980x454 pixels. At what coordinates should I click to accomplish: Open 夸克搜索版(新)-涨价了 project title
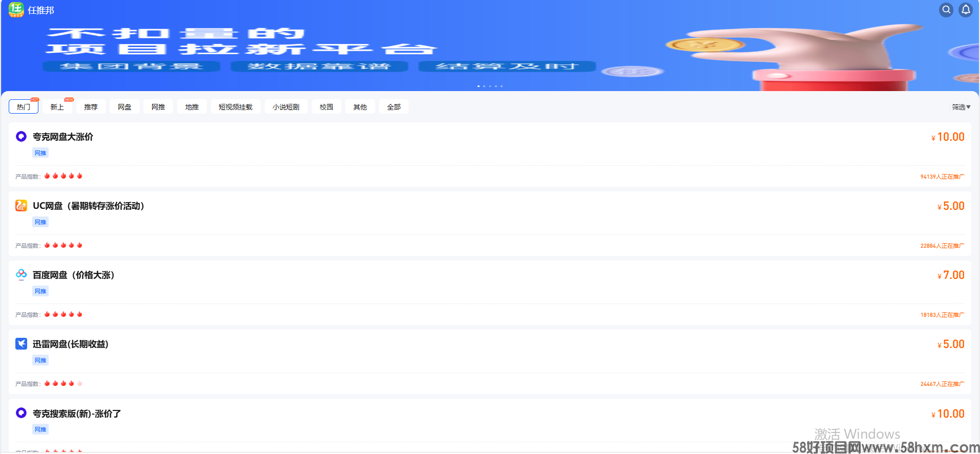pyautogui.click(x=77, y=414)
